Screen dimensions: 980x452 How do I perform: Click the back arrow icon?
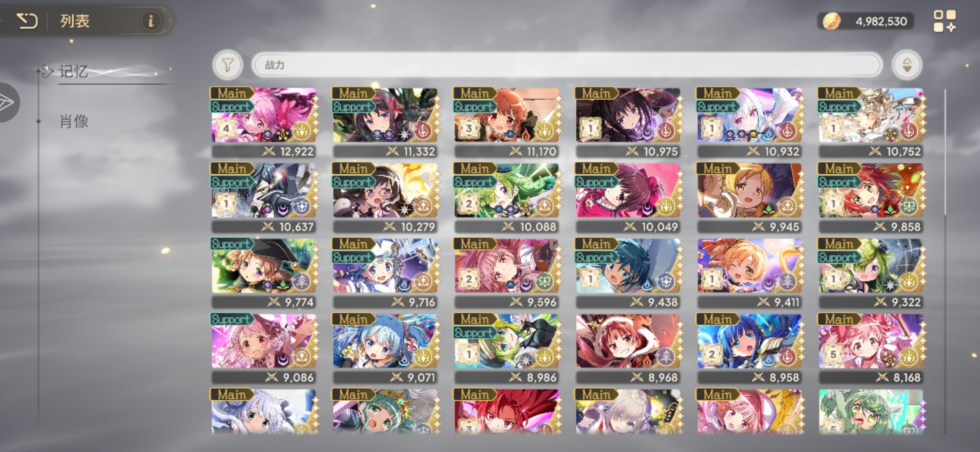click(x=27, y=21)
